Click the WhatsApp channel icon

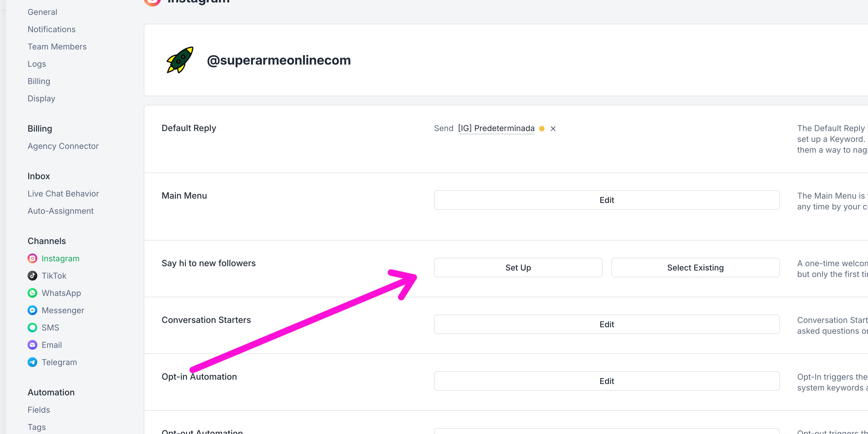click(32, 293)
